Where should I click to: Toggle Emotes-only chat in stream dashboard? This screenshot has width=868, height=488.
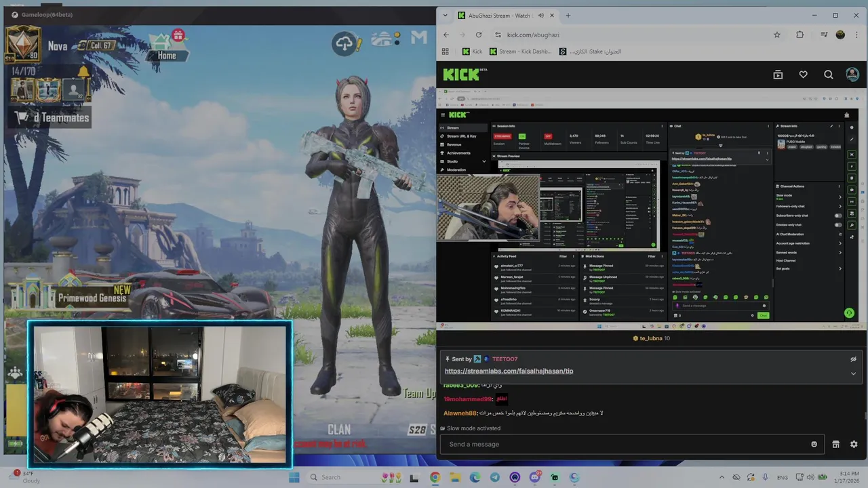point(838,224)
